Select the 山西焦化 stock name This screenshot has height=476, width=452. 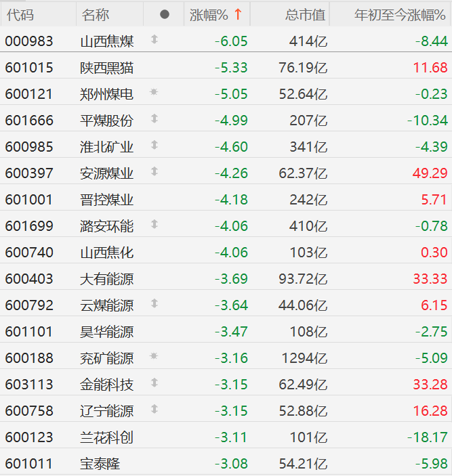click(106, 253)
